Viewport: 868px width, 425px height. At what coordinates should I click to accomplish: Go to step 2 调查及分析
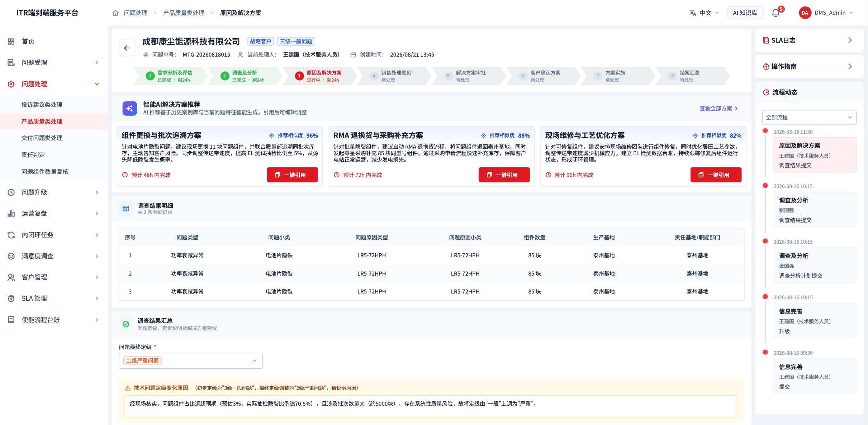coord(245,76)
